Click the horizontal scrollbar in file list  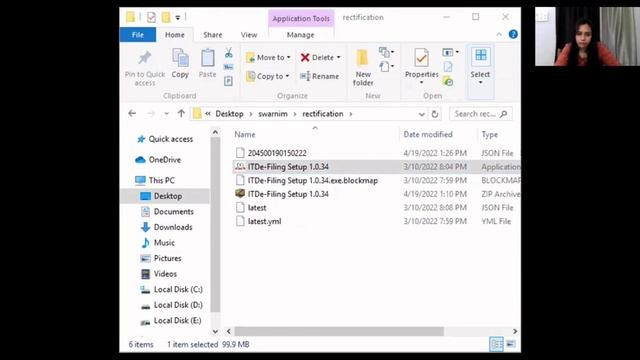[339, 331]
